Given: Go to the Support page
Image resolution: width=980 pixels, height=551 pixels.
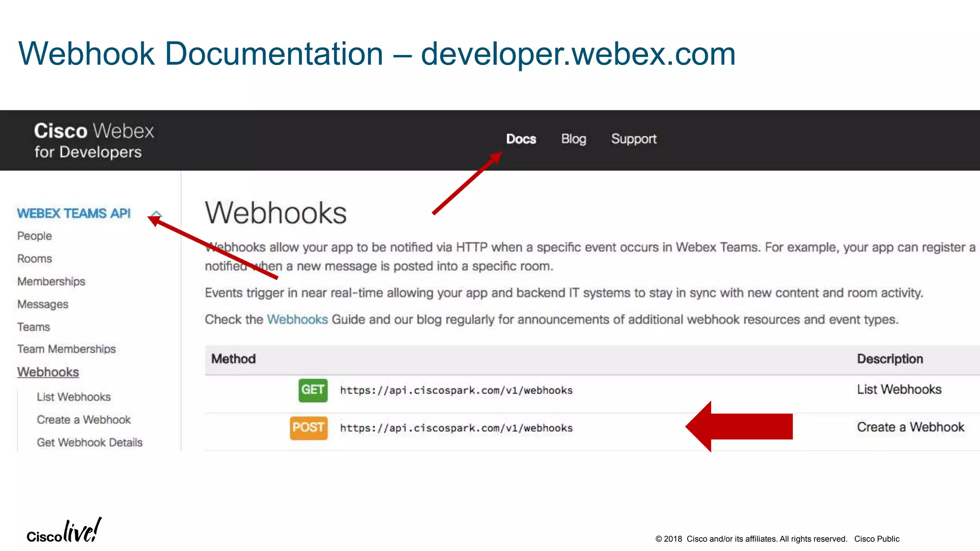Looking at the screenshot, I should click(633, 139).
